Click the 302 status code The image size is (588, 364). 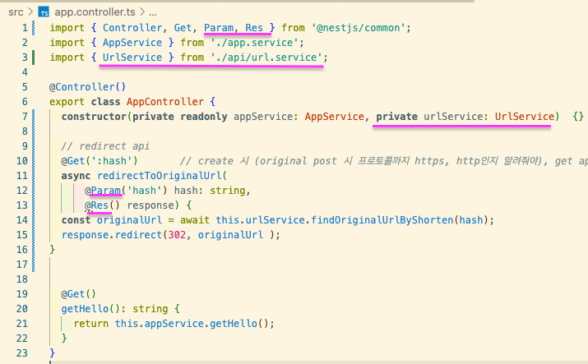tap(177, 235)
